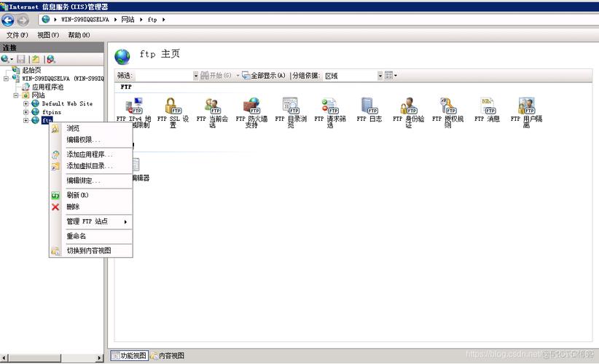
Task: Click 开始(G) filter button
Action: (x=216, y=76)
